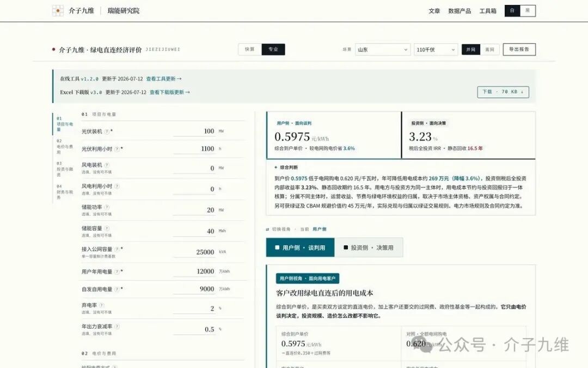Select 并网 grid-connected option
The image size is (588, 368).
[470, 50]
